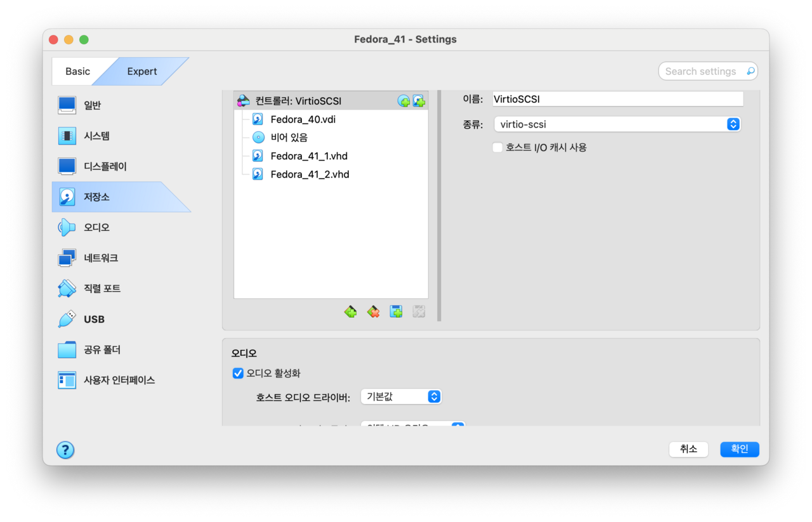The image size is (812, 522).
Task: Open the 종류 virtio-scsi dropdown
Action: click(617, 124)
